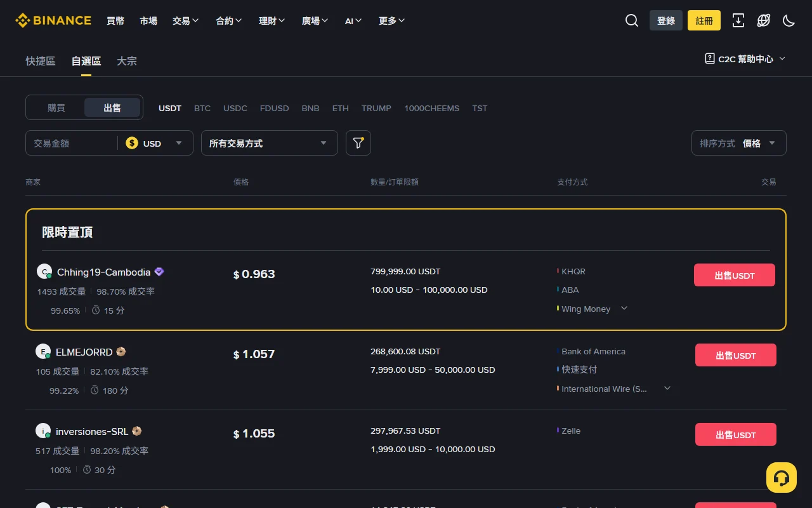Click inversiones-SRL avatar
Viewport: 812px width, 508px height.
[43, 431]
